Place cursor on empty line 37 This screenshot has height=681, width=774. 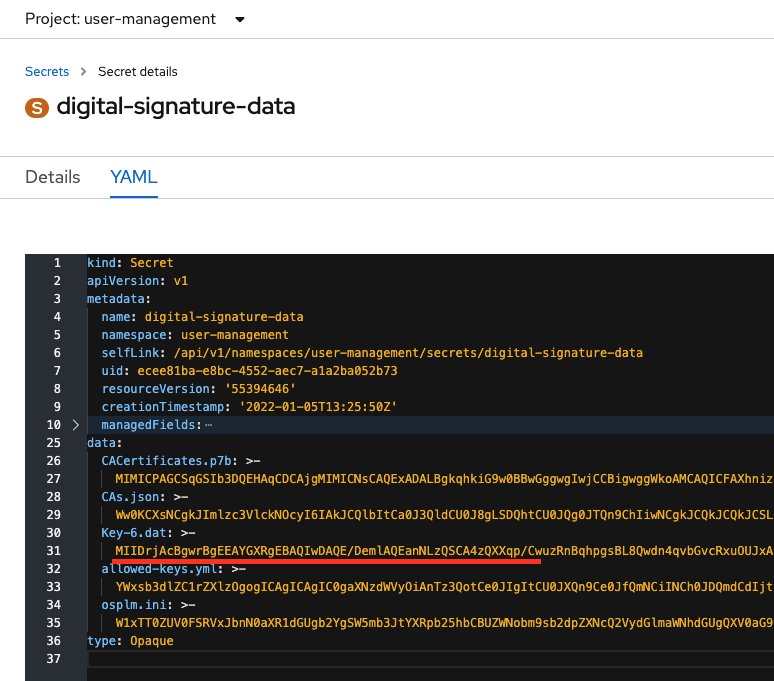[430, 659]
